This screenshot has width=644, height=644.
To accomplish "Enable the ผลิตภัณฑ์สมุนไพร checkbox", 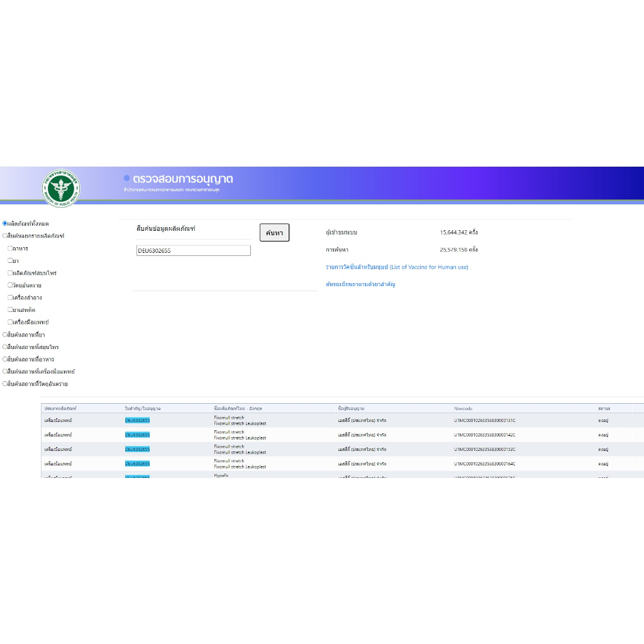I will [x=10, y=273].
